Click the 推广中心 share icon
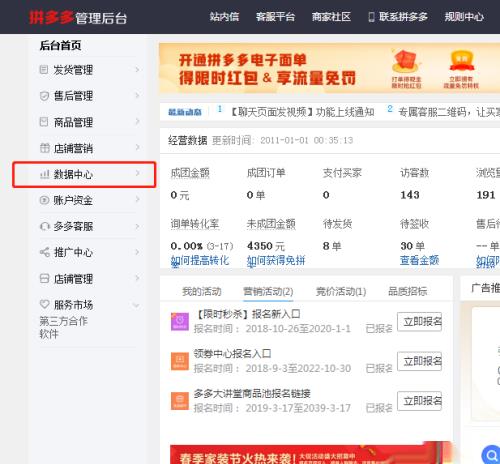 44,252
